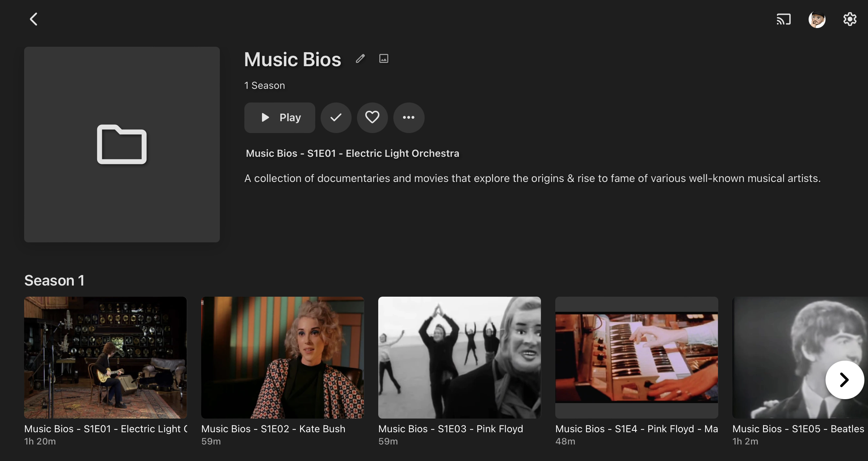Click the S1E02 Kate Bush title text
868x461 pixels.
pos(273,429)
